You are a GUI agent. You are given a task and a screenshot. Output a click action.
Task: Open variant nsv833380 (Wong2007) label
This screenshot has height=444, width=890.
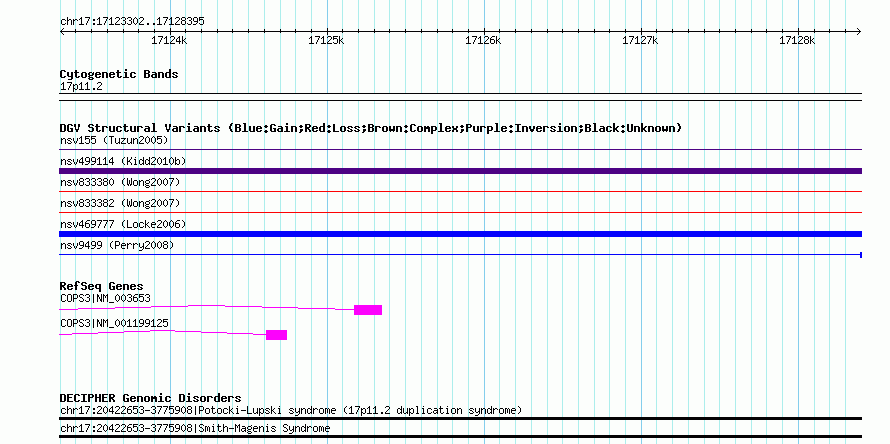pos(120,182)
